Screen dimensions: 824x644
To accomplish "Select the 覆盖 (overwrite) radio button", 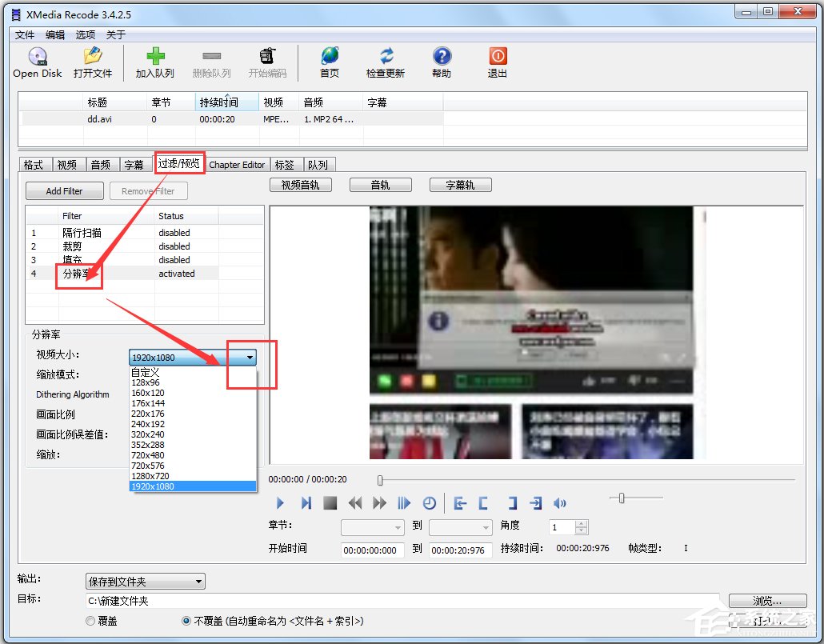I will coord(89,620).
